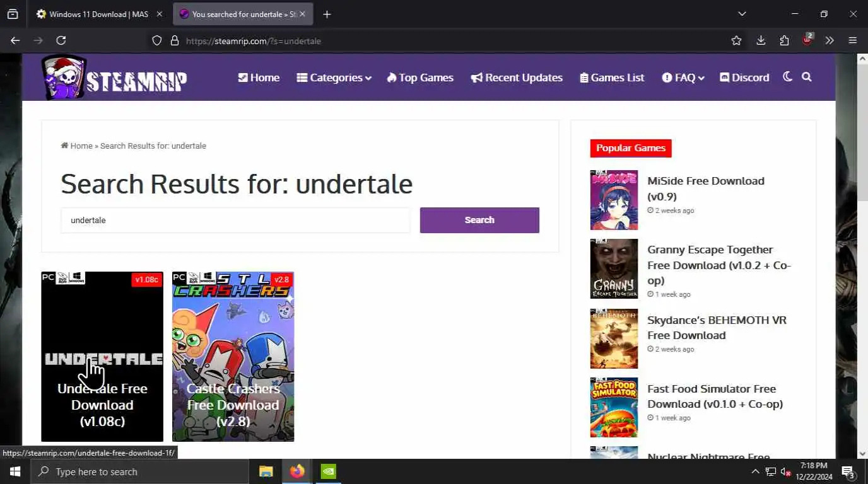Open the extensions puzzle icon
The height and width of the screenshot is (484, 868).
[784, 40]
